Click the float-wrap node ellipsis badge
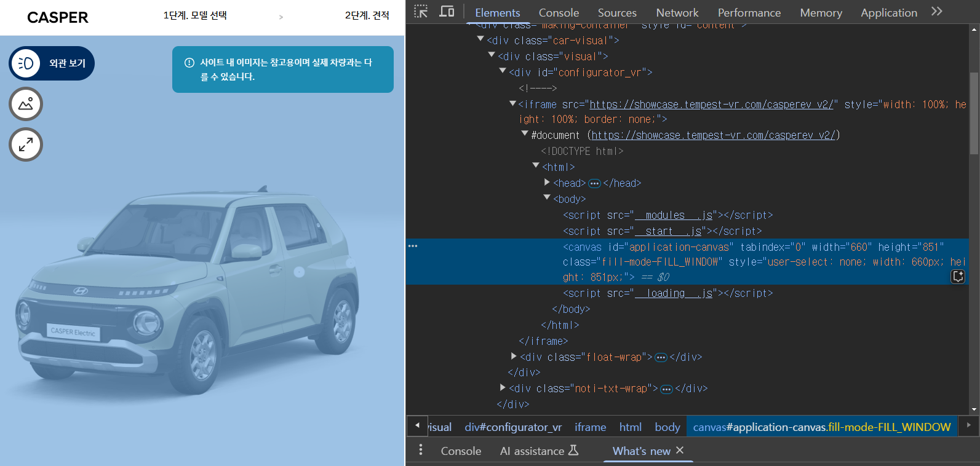The width and height of the screenshot is (980, 466). [x=661, y=357]
